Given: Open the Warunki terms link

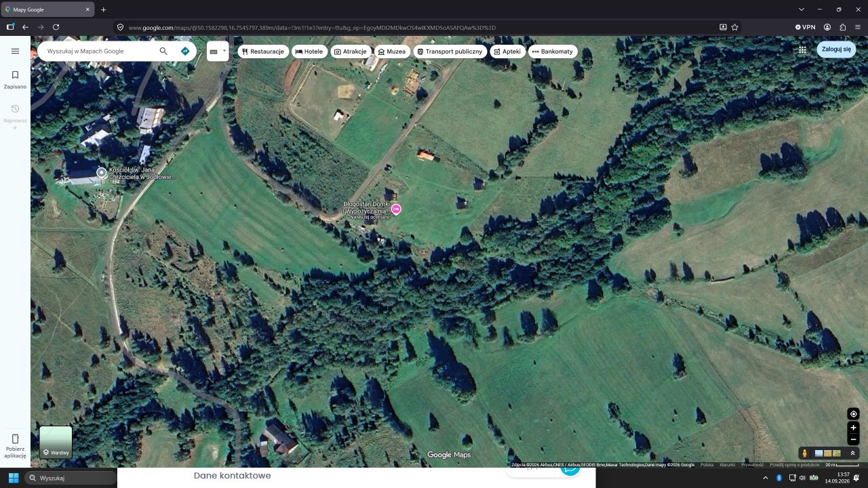Looking at the screenshot, I should tap(727, 465).
